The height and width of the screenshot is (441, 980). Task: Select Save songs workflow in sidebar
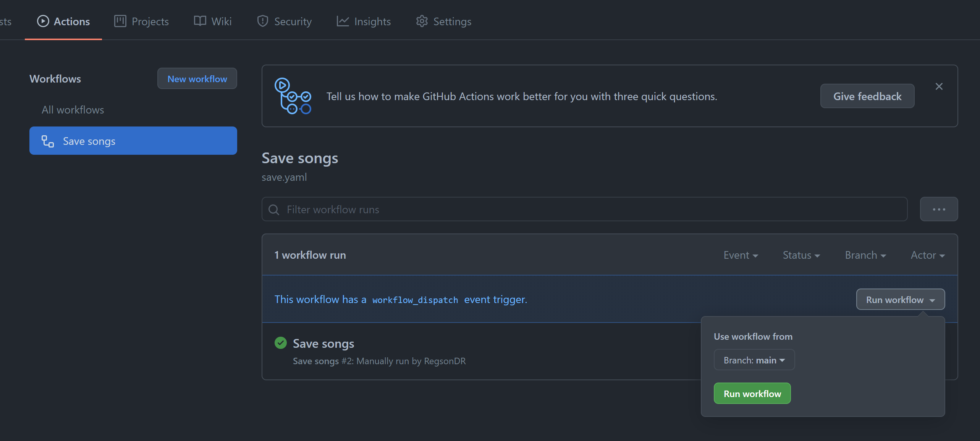tap(133, 141)
